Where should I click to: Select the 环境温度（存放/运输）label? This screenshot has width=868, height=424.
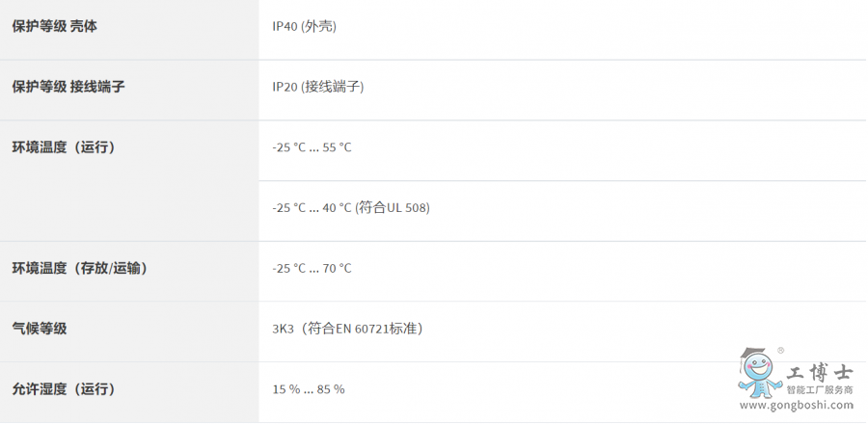pos(79,268)
